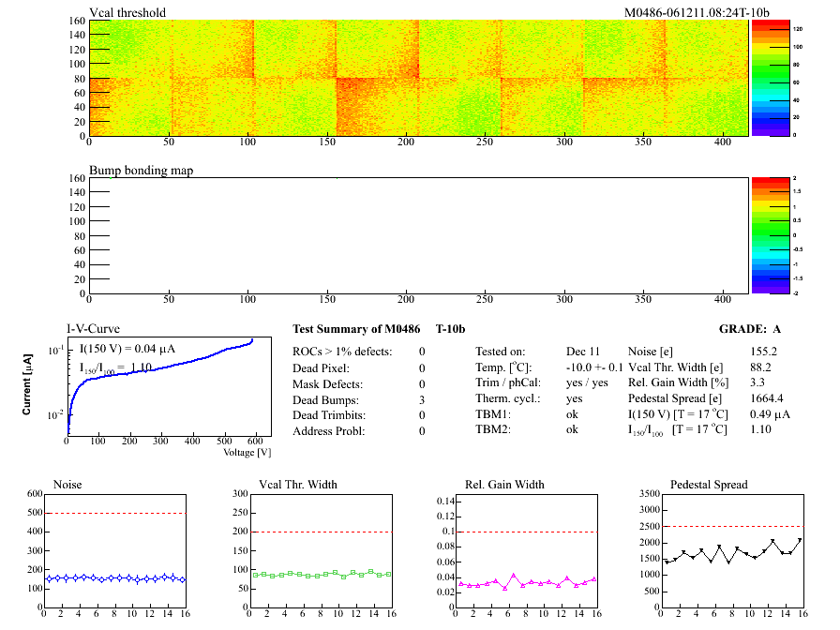
Task: Click the Voltage [V] axis label
Action: 247,452
